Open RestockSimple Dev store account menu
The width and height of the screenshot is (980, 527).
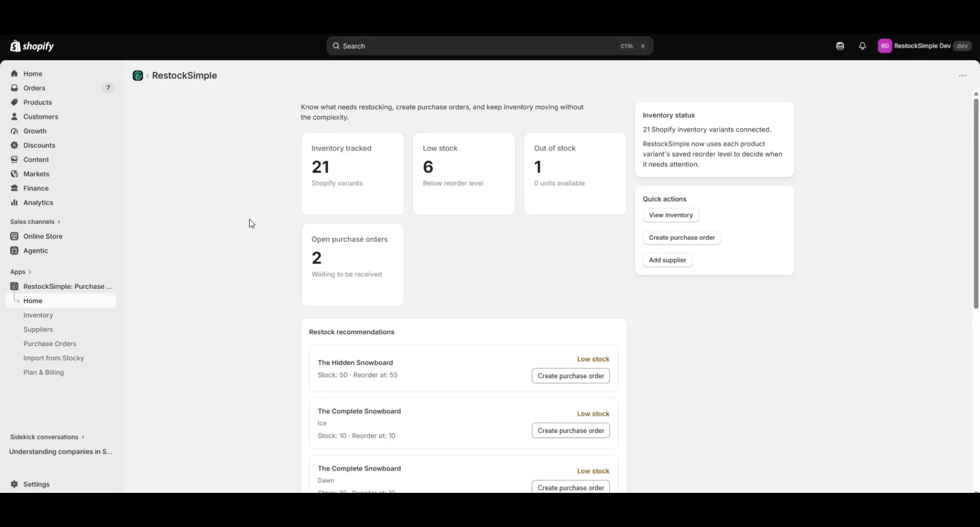point(924,46)
